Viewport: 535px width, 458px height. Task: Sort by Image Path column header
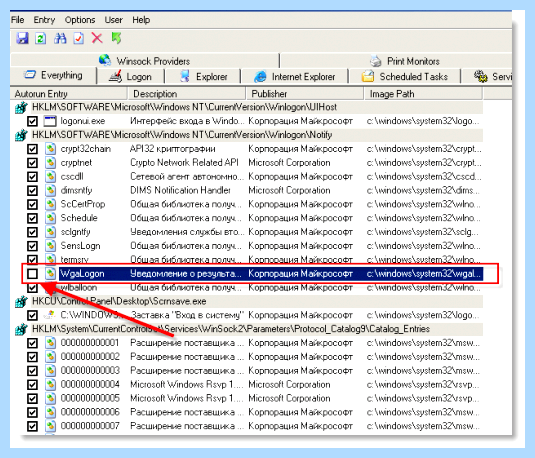tap(423, 94)
